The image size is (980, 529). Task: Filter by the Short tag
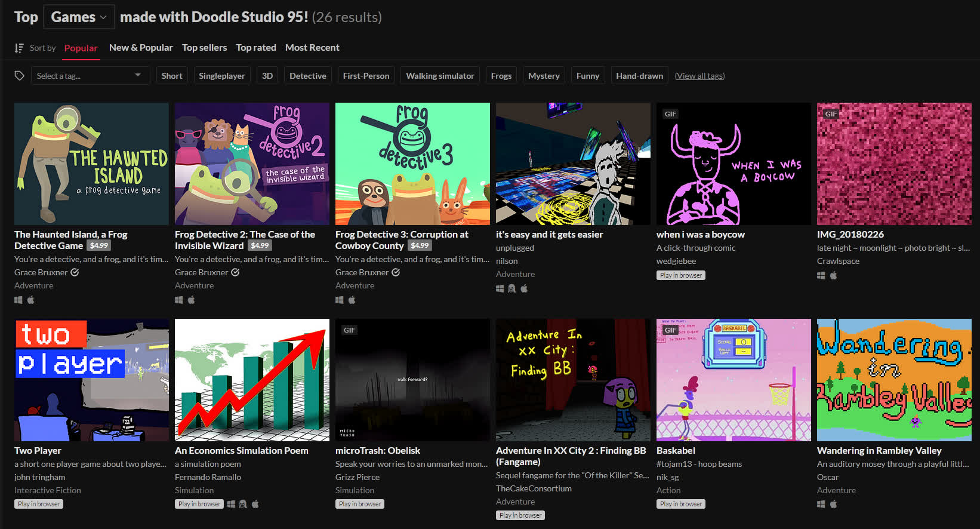click(x=172, y=76)
